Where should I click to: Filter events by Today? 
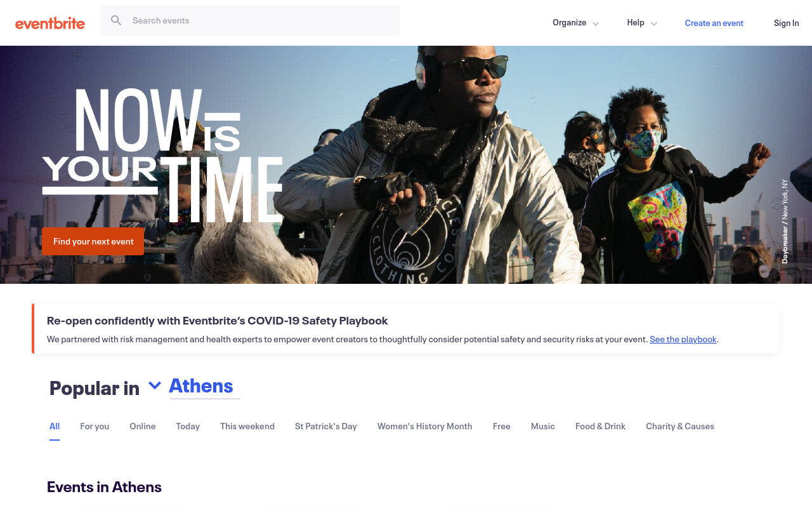(188, 426)
